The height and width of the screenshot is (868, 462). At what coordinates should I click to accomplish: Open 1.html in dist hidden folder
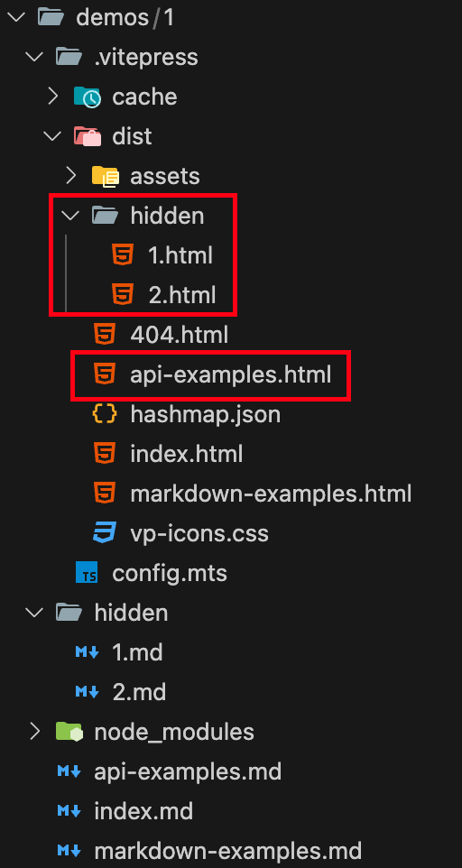coord(180,255)
